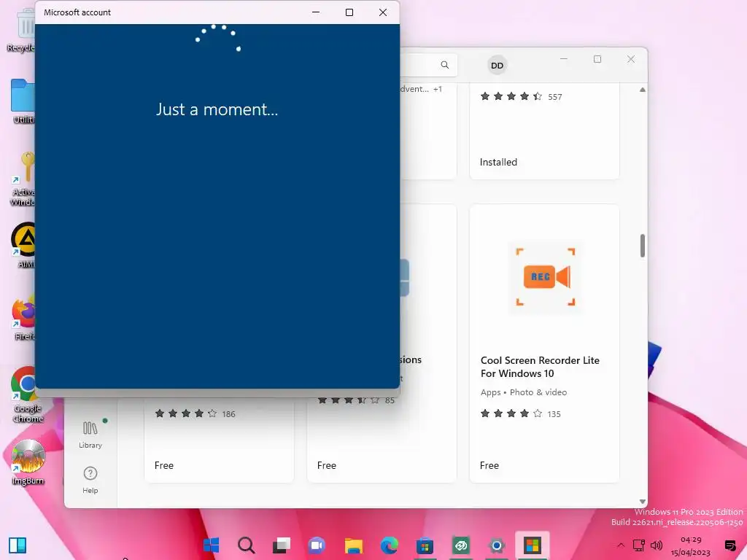Launch Microsoft Edge from the taskbar
This screenshot has height=560, width=747.
point(390,545)
